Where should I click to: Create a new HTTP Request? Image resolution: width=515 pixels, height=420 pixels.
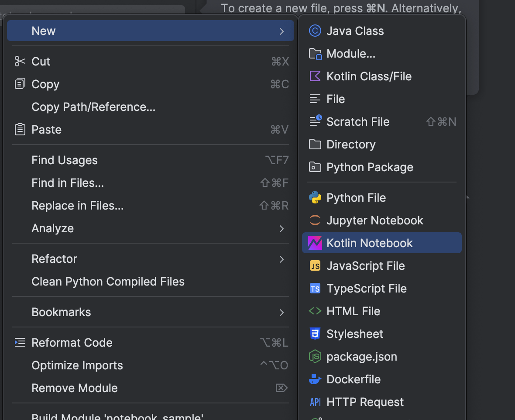click(381, 402)
